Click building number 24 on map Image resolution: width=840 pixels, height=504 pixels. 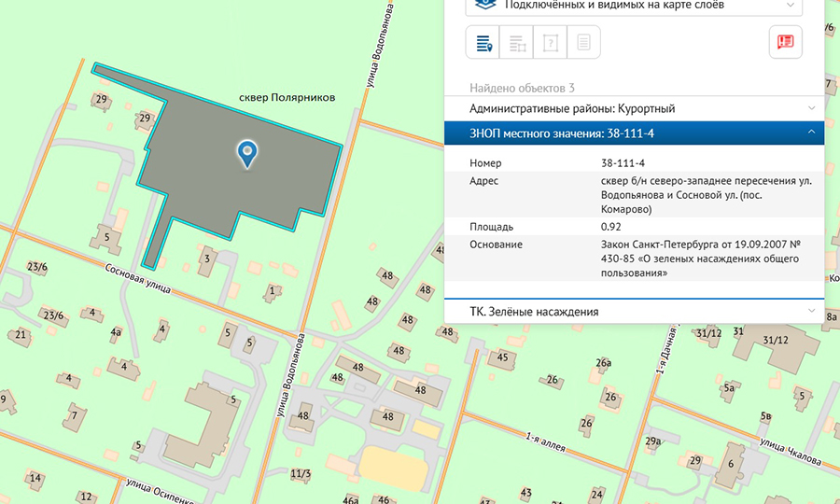pyautogui.click(x=596, y=494)
